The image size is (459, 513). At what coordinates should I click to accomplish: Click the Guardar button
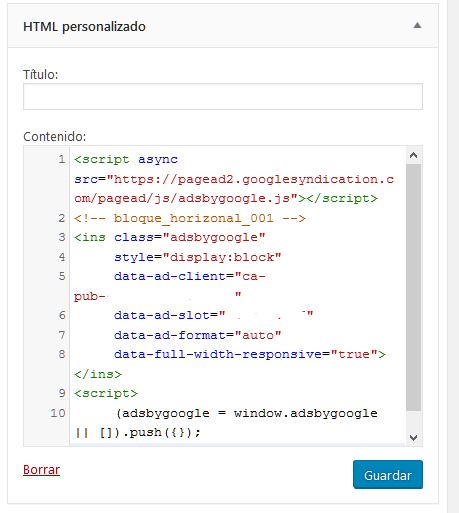click(388, 475)
